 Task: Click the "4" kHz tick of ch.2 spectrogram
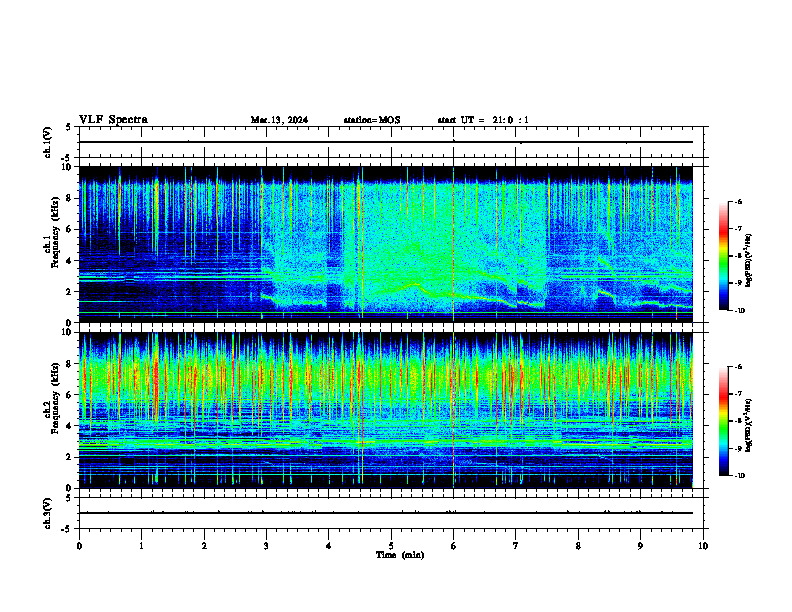click(70, 426)
